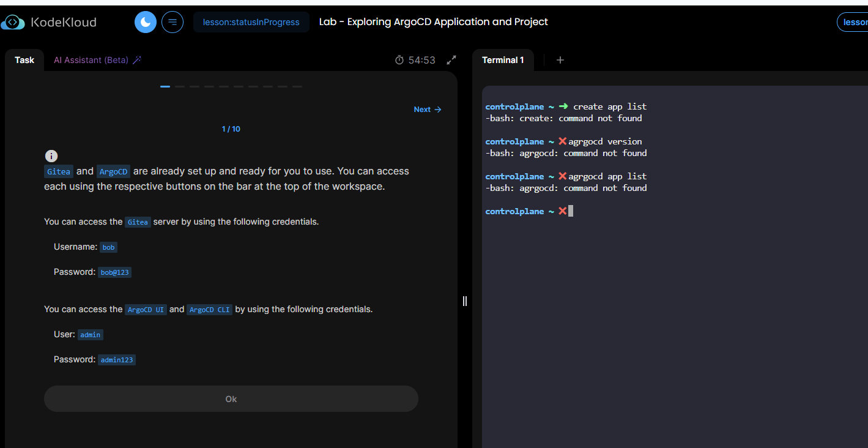Viewport: 868px width, 448px height.
Task: Click the green arrow in the first terminal prompt
Action: click(x=563, y=106)
